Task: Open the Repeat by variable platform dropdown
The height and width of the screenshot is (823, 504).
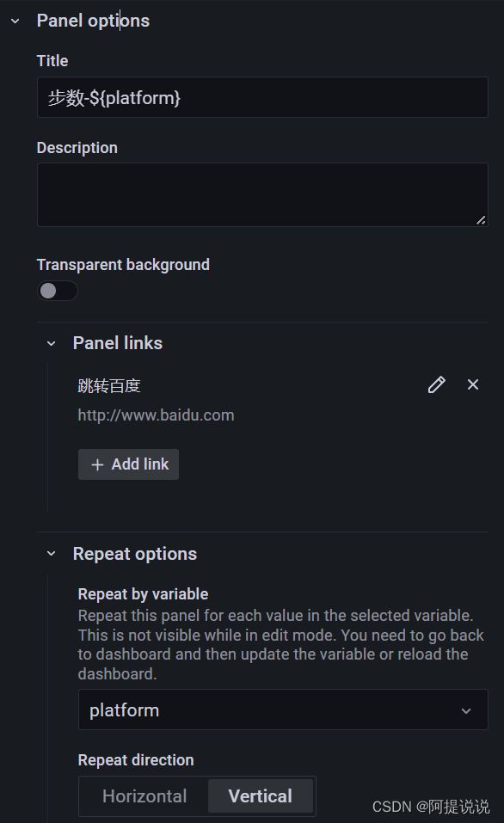Action: [283, 709]
